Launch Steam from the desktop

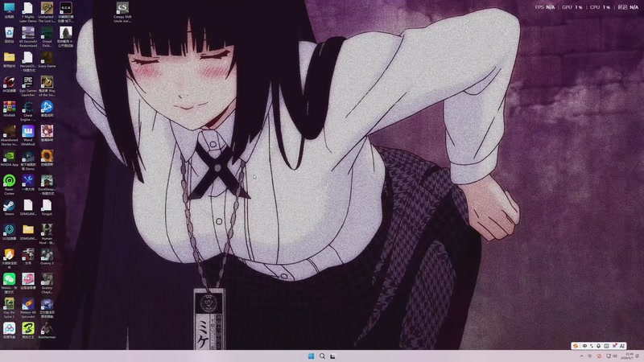click(x=9, y=208)
